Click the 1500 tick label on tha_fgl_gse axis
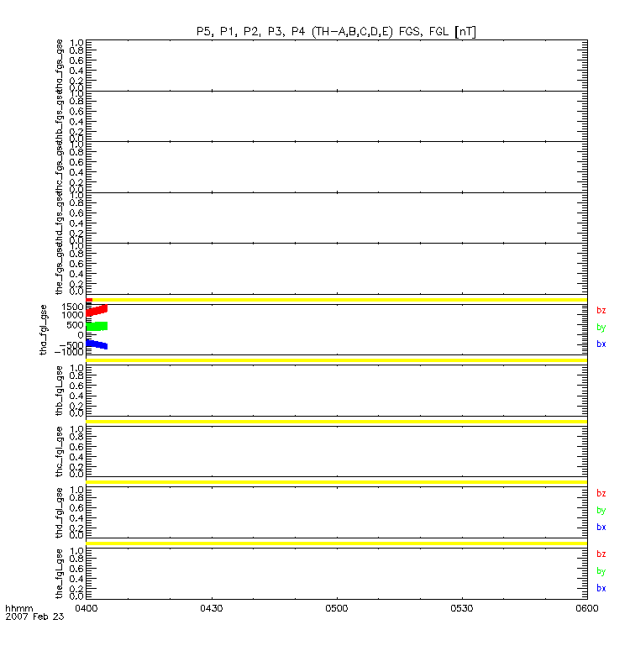630x672 pixels. (72, 307)
